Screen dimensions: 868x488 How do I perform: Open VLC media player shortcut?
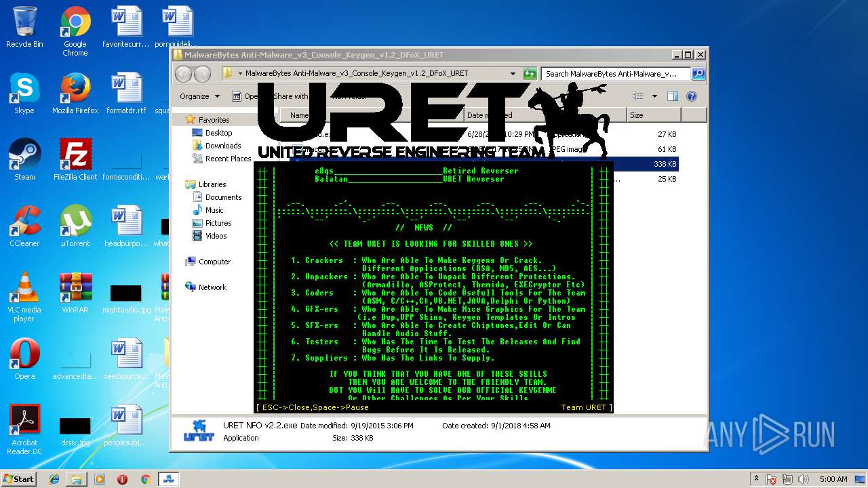24,297
